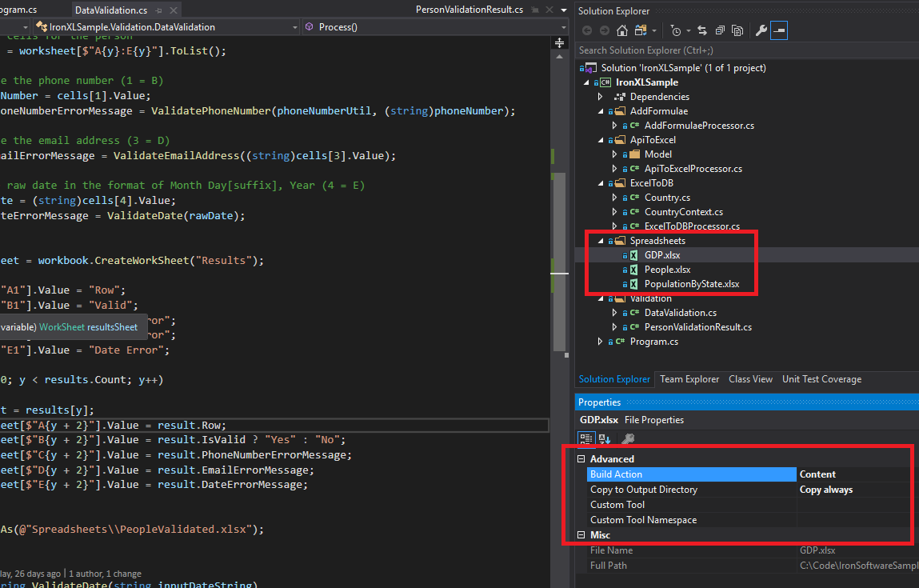Select the Build Action property row
The width and height of the screenshot is (919, 588).
pos(752,474)
